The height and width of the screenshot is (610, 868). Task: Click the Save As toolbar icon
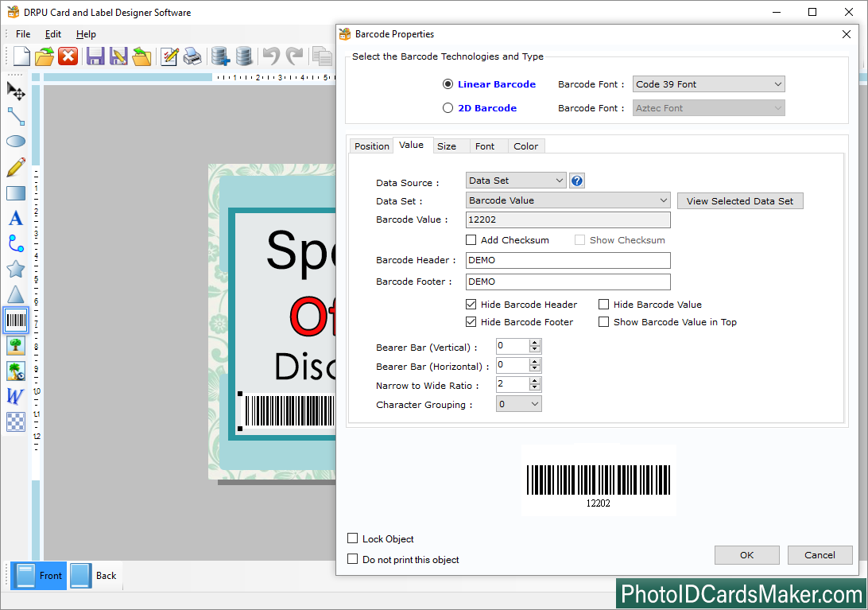click(x=118, y=56)
